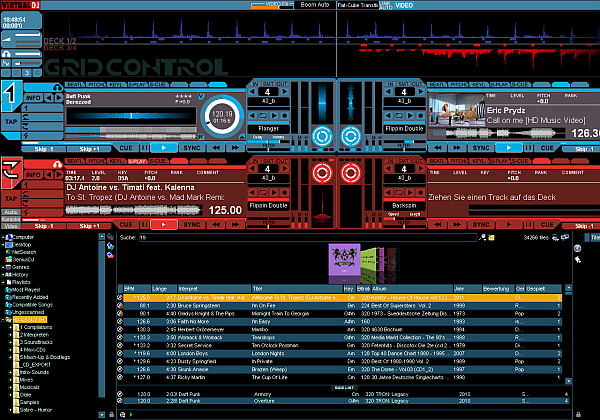This screenshot has width=600, height=420.
Task: Rewind deck 1 track
Action: pos(216,148)
